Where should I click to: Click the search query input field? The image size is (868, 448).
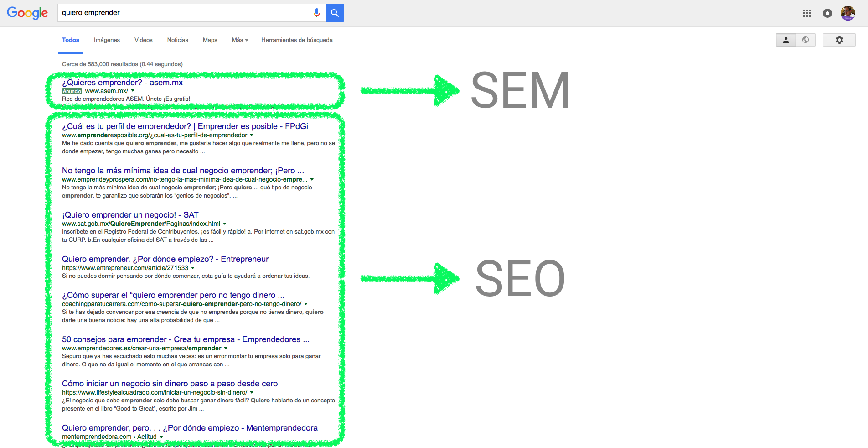pyautogui.click(x=185, y=13)
